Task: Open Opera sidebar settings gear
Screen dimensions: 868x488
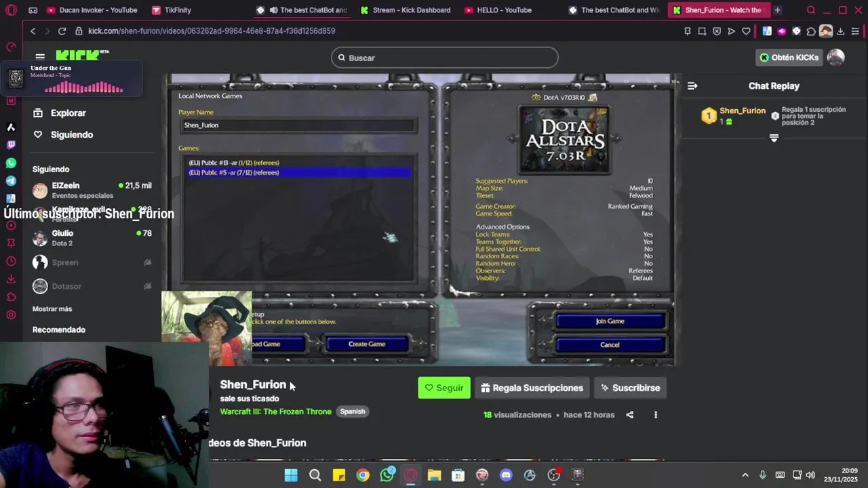Action: pyautogui.click(x=11, y=314)
